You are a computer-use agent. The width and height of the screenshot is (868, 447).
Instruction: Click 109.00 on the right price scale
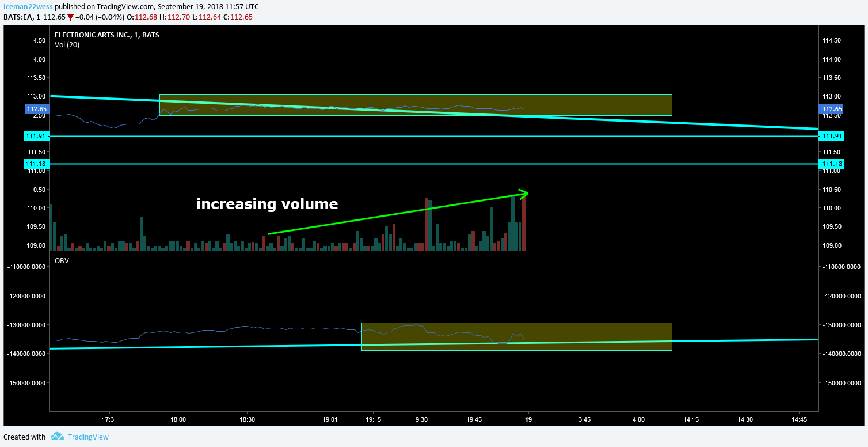832,245
